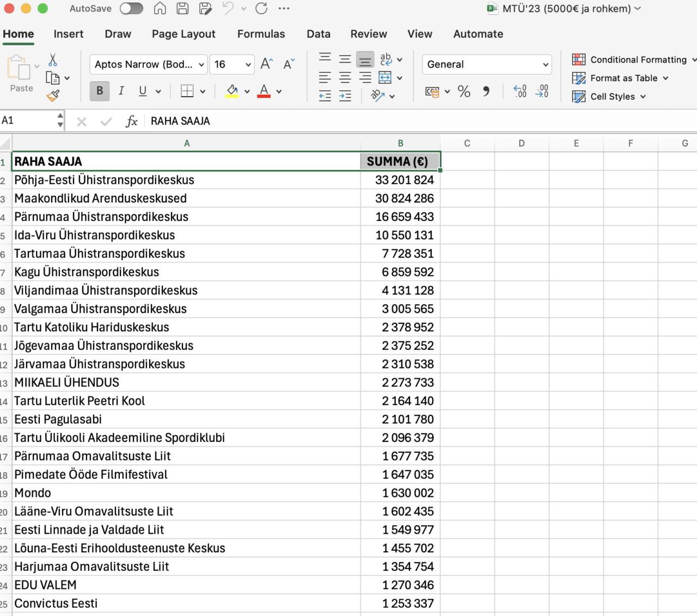The image size is (697, 616).
Task: Open the font color palette dropdown arrow
Action: tap(279, 91)
